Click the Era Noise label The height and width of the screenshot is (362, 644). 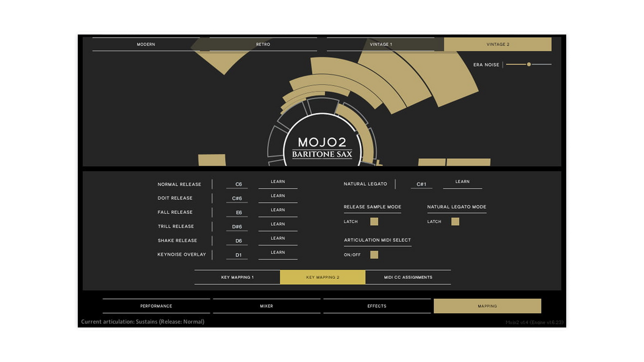click(x=486, y=65)
